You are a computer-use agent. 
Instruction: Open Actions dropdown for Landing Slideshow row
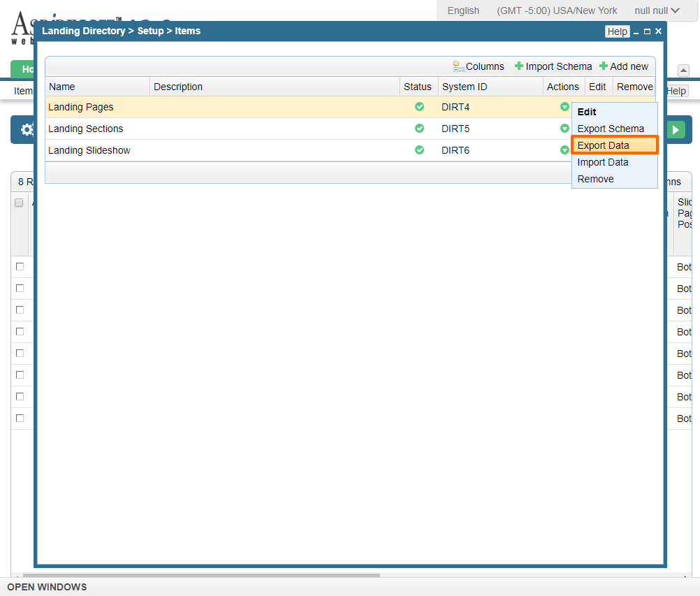(564, 150)
